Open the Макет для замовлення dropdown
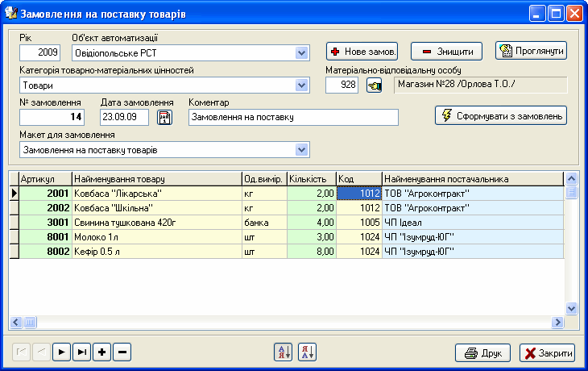 click(x=301, y=150)
